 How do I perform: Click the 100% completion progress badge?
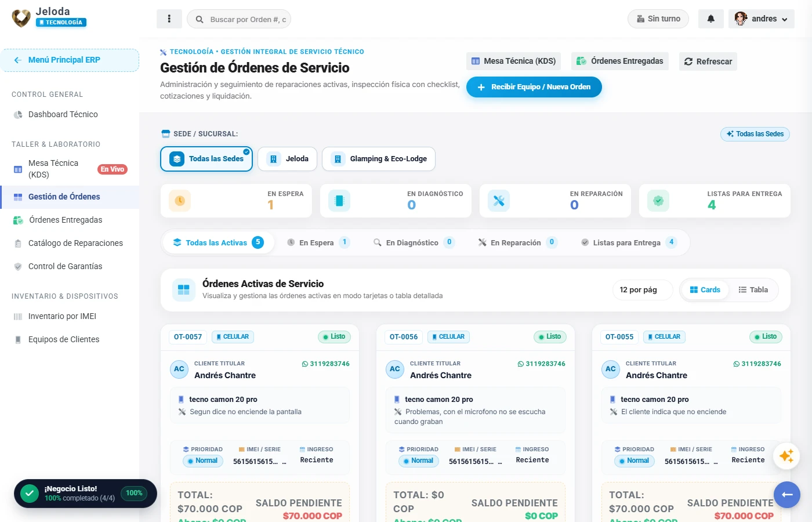click(134, 494)
